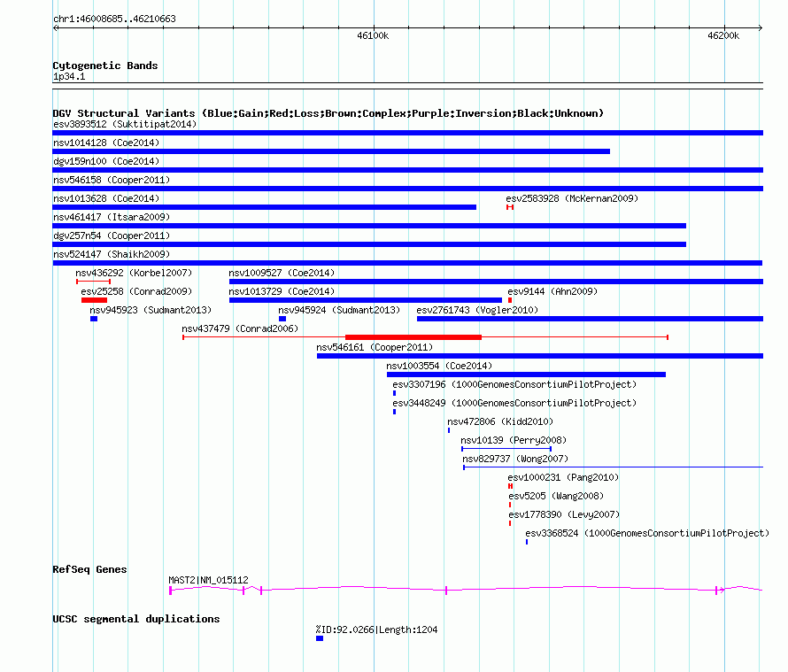Click the 46100k ruler tick label
The image size is (788, 672).
pos(373,35)
